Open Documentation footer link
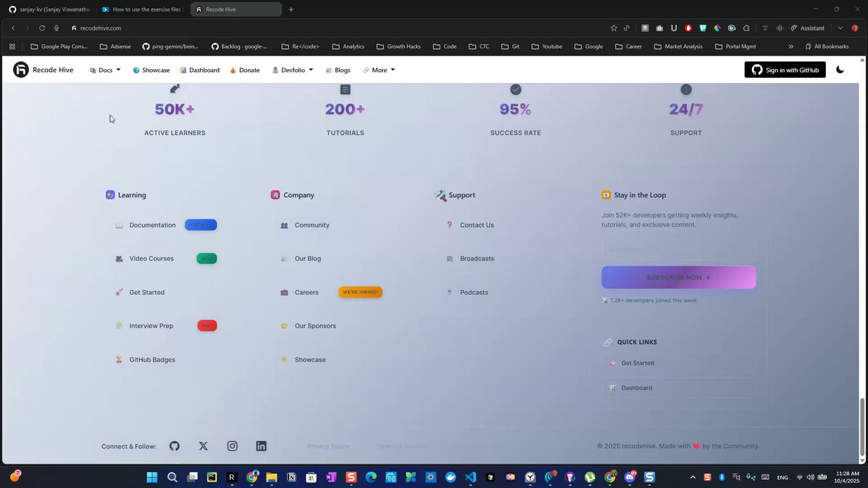Viewport: 868px width, 488px height. 153,225
